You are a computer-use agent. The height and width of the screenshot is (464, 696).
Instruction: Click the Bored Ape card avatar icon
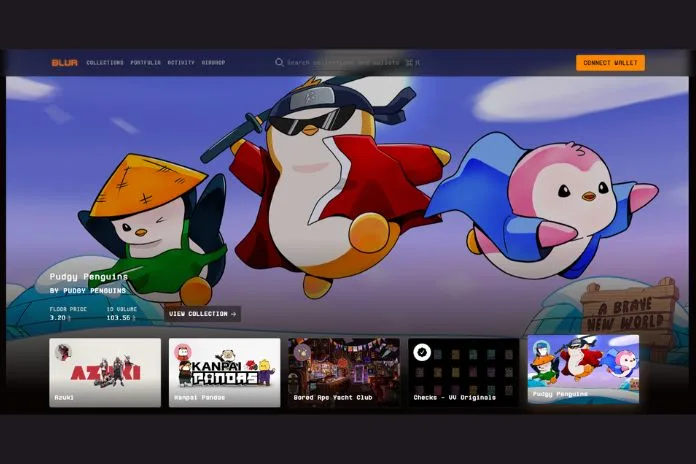pyautogui.click(x=302, y=353)
